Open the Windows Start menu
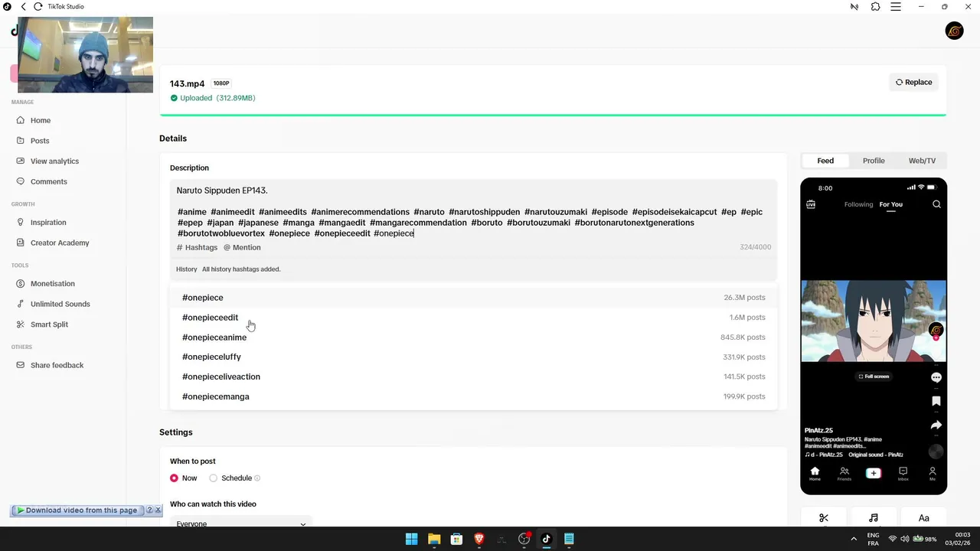980x551 pixels. [411, 539]
